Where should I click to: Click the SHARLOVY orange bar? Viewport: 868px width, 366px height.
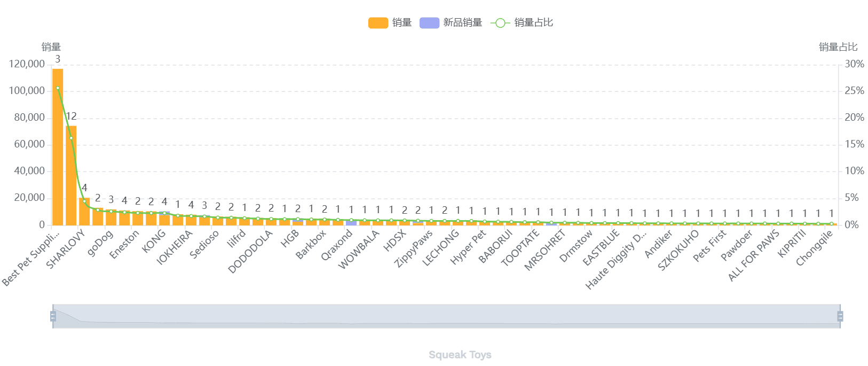coord(71,175)
